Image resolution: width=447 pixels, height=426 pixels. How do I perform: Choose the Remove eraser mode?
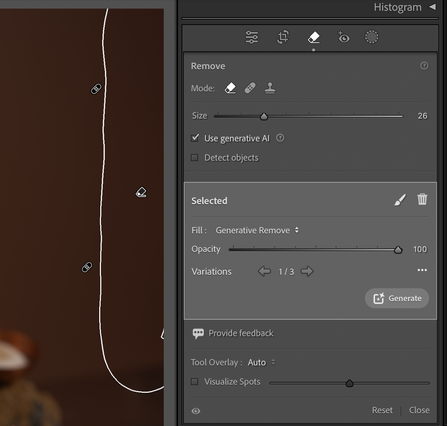tap(230, 88)
